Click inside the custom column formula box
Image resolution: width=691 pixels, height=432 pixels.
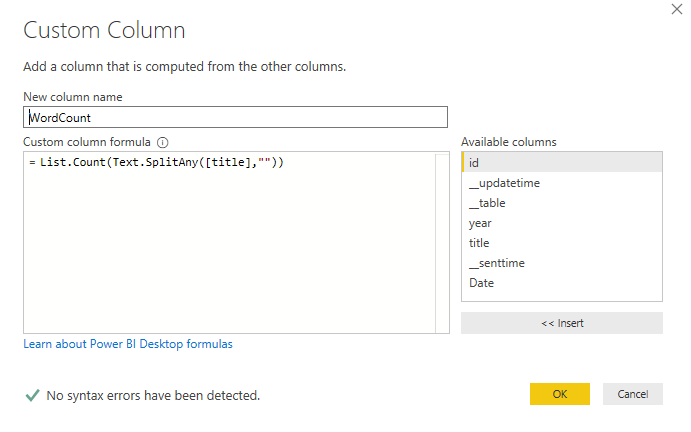point(229,242)
